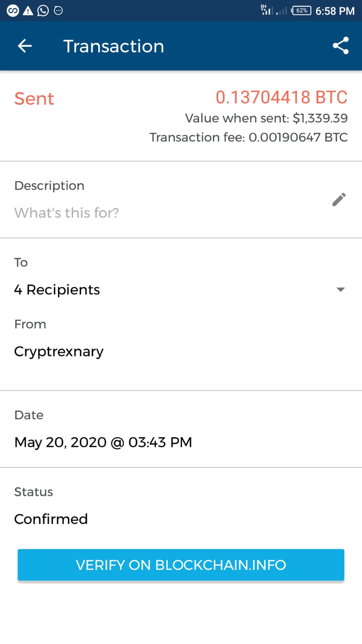This screenshot has width=362, height=644.
Task: Tap the WhatsApp notification icon
Action: tap(43, 10)
